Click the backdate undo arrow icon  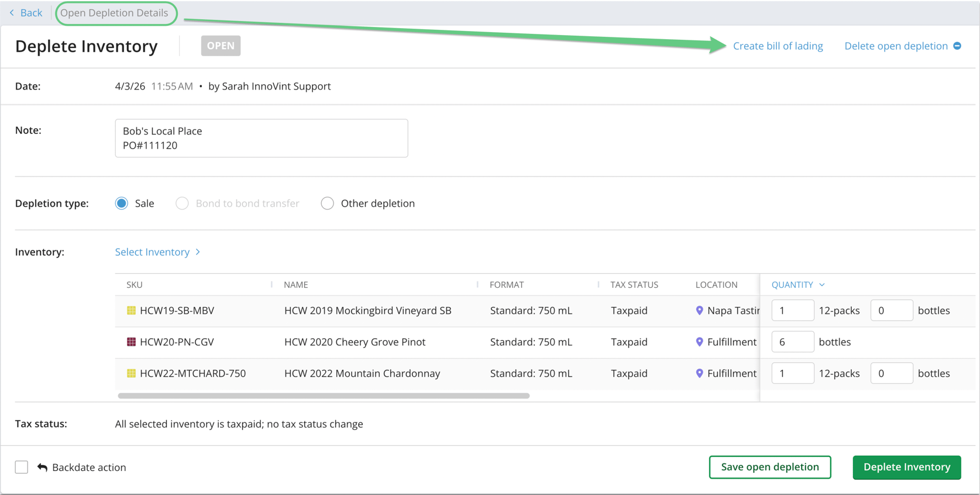pos(42,467)
